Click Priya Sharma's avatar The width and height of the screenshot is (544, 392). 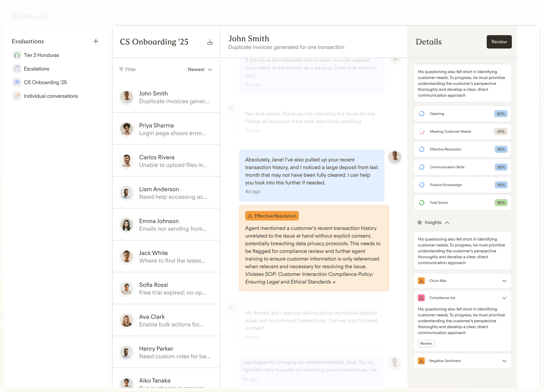[126, 129]
